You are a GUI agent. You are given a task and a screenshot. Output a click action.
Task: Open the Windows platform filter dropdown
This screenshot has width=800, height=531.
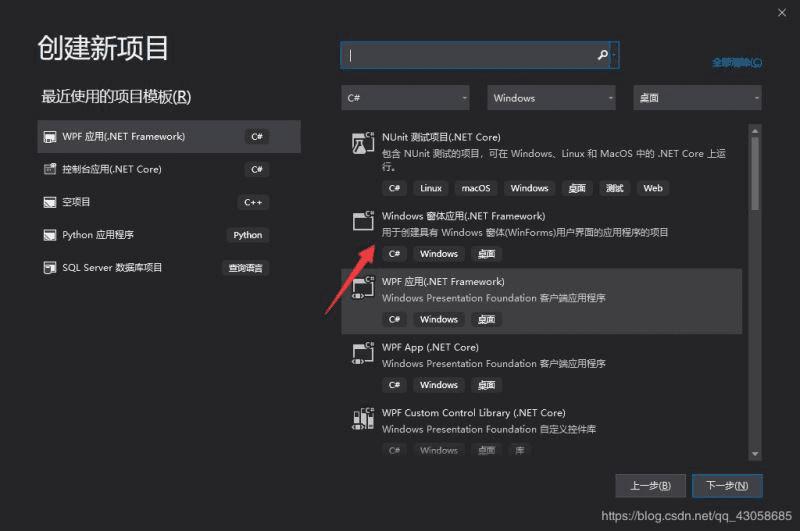pyautogui.click(x=551, y=98)
